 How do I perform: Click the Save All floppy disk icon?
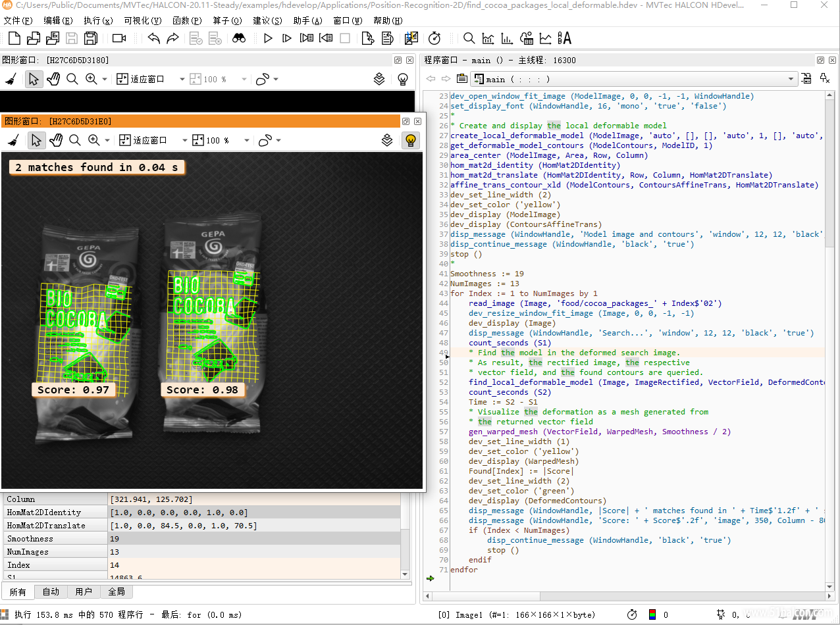click(x=91, y=38)
